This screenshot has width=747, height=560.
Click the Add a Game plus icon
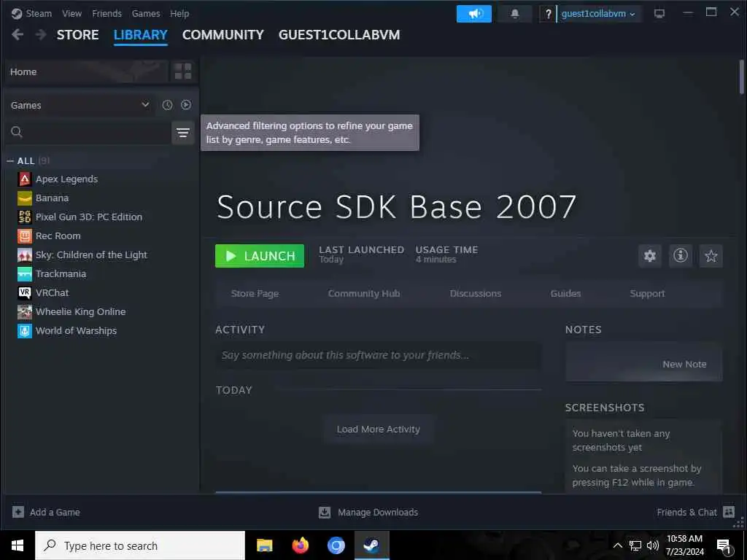pyautogui.click(x=18, y=512)
